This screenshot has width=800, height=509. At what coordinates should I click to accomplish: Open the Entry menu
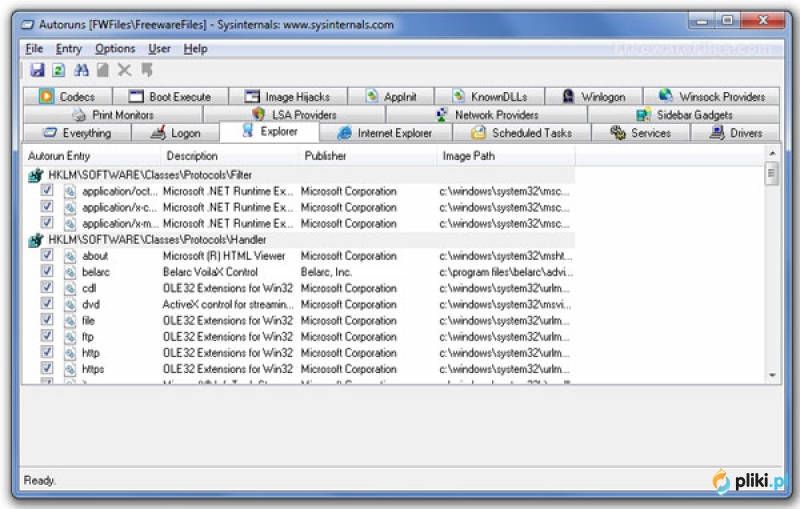click(69, 49)
